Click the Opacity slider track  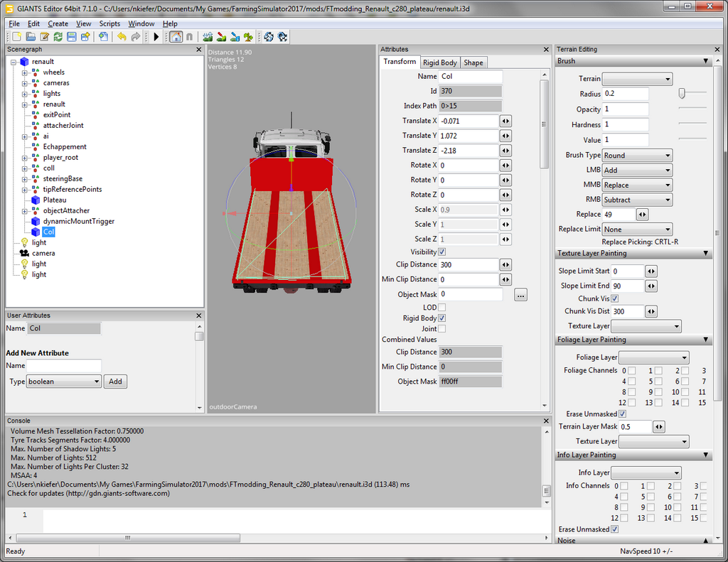click(x=692, y=108)
